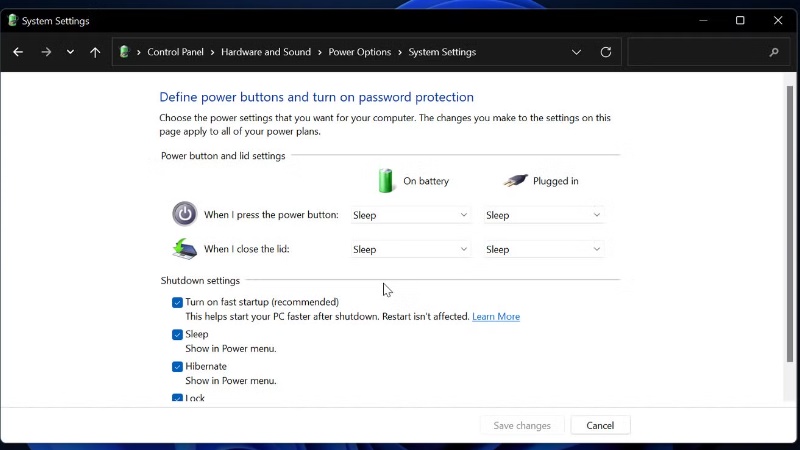Go to Hardware and Sound breadcrumb
The height and width of the screenshot is (450, 800).
(x=265, y=52)
